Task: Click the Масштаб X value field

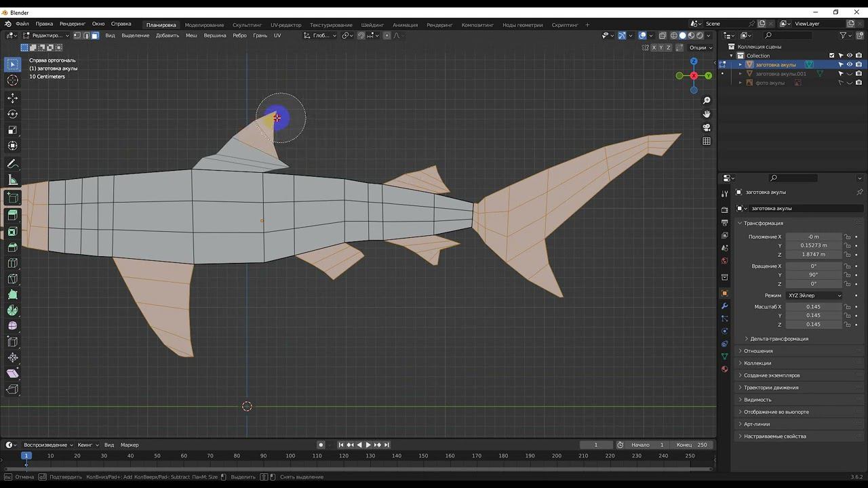Action: (813, 307)
